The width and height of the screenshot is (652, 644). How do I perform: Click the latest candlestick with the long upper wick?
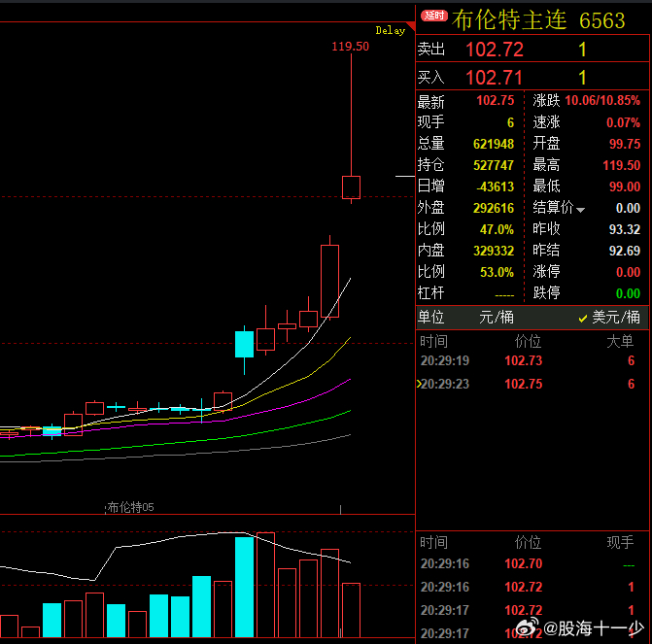(x=351, y=187)
